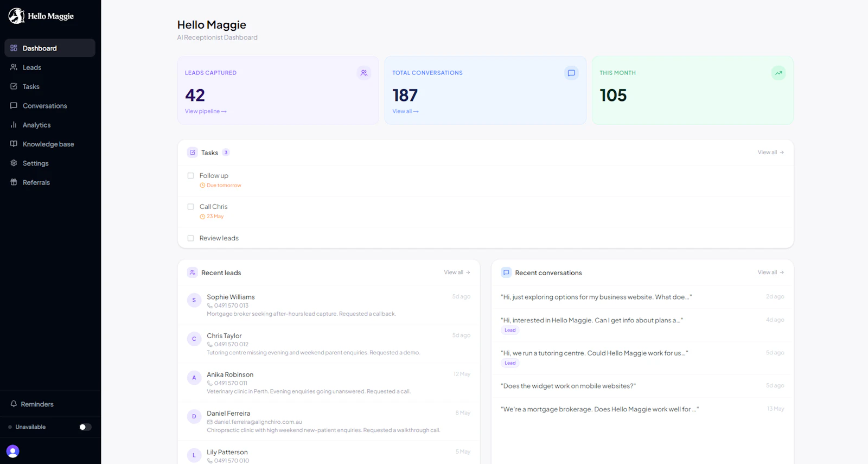Image resolution: width=868 pixels, height=464 pixels.
Task: Click phone number 0491 570 012
Action: point(231,345)
